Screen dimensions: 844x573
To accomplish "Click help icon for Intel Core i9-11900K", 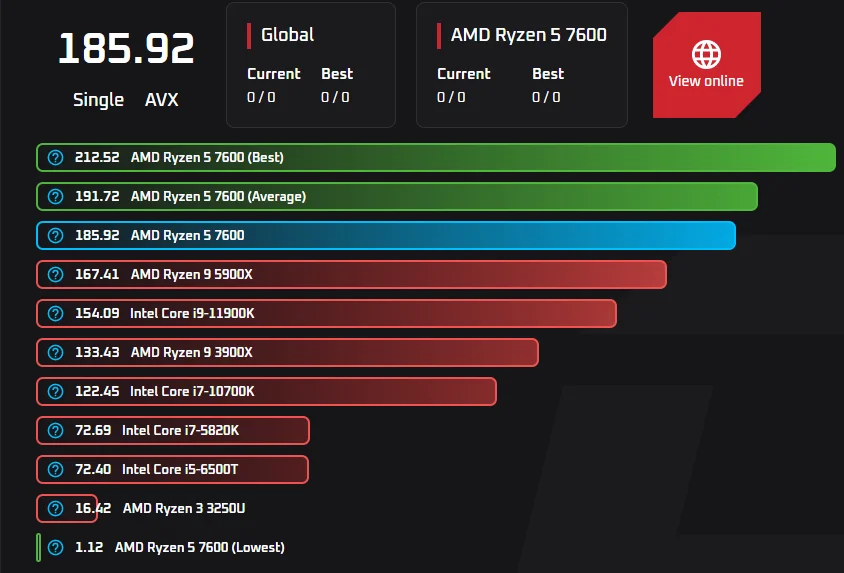I will click(x=55, y=314).
